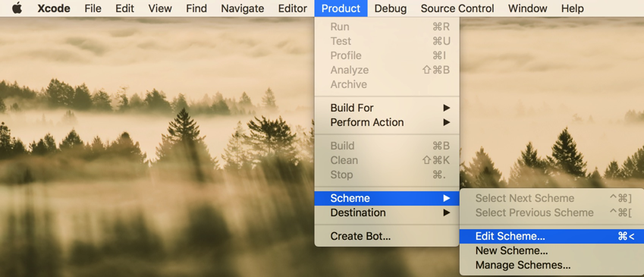This screenshot has height=277, width=644.
Task: Open the Editor menu
Action: [x=293, y=8]
